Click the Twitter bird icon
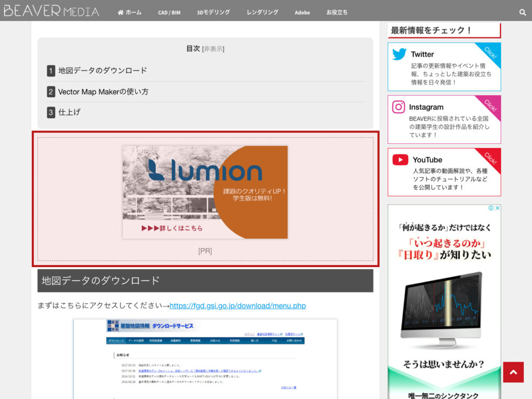The height and width of the screenshot is (399, 532). click(400, 54)
